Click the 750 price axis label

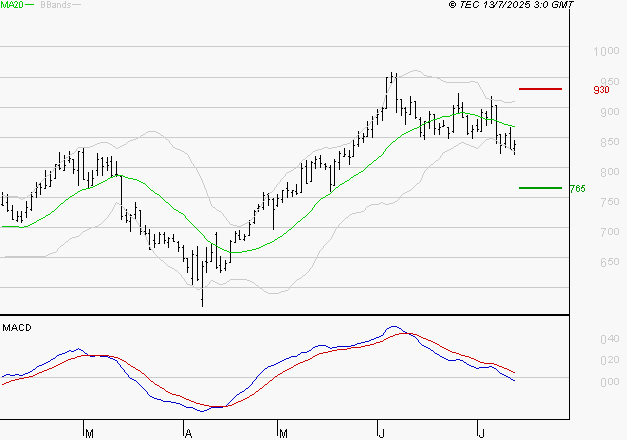point(609,202)
